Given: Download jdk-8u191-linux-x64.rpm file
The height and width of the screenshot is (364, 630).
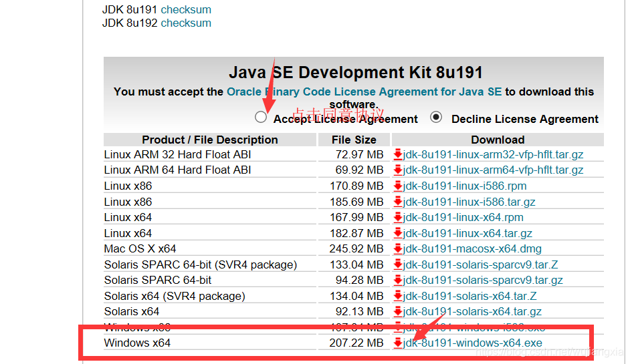Looking at the screenshot, I should coord(463,218).
